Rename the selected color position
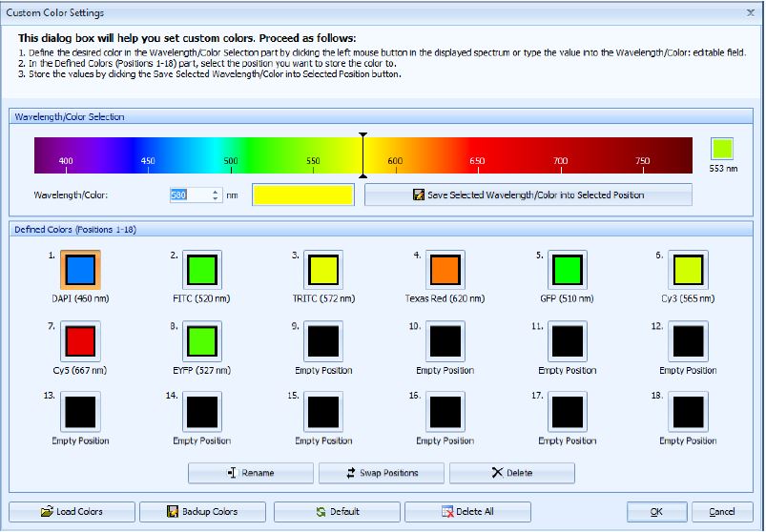 251,473
